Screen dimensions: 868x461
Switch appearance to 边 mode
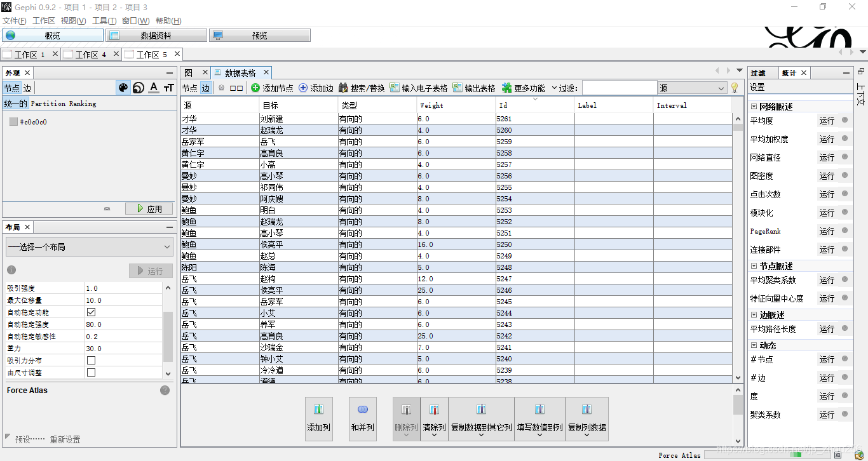[x=27, y=88]
